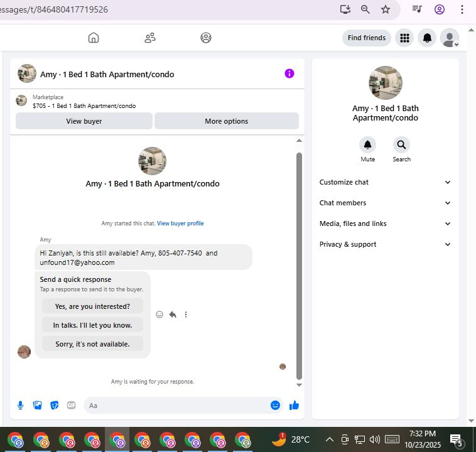Open the Facebook Home tab icon
Screen dimensions: 476x452
coord(94,38)
